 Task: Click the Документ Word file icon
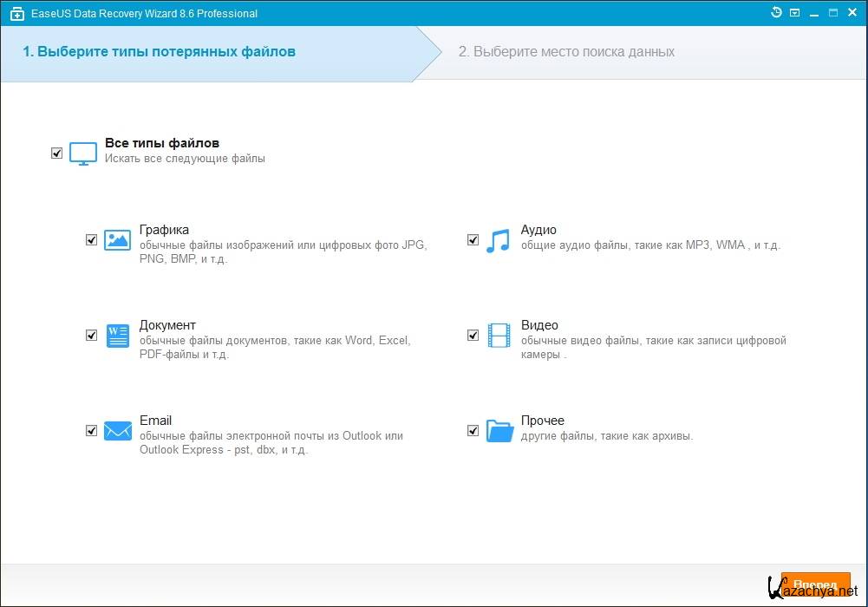point(117,336)
